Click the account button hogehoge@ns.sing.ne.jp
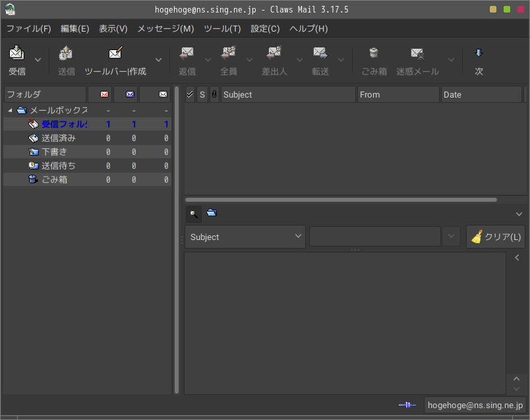The image size is (530, 420). tap(475, 405)
